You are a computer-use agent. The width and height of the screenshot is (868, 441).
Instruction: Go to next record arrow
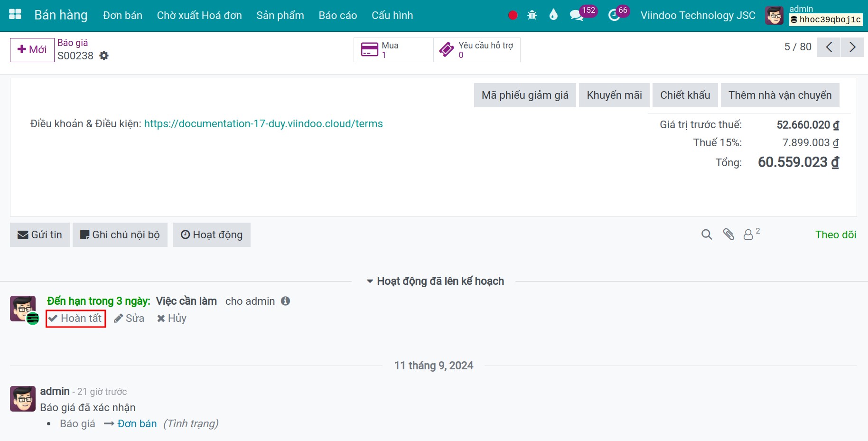click(852, 47)
